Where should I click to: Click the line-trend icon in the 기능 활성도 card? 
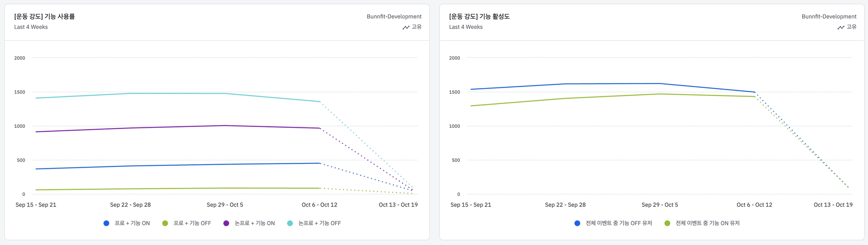pyautogui.click(x=840, y=27)
